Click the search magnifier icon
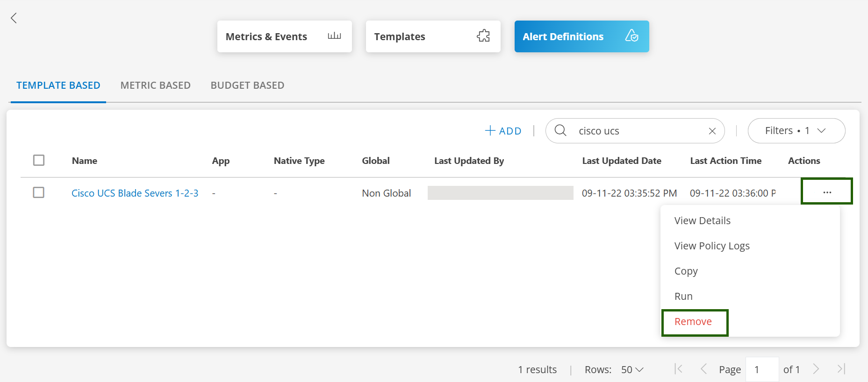Screen dimensions: 868x382 click(560, 131)
